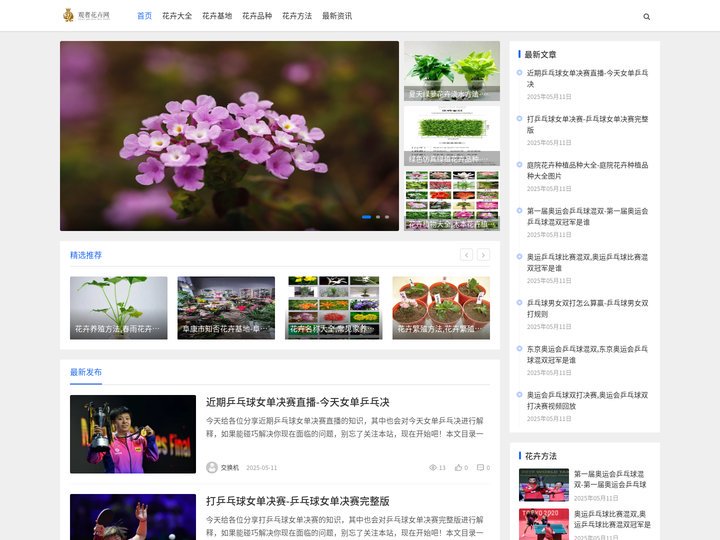This screenshot has height=540, width=720.
Task: Select the active first banner slide dot
Action: pyautogui.click(x=366, y=217)
